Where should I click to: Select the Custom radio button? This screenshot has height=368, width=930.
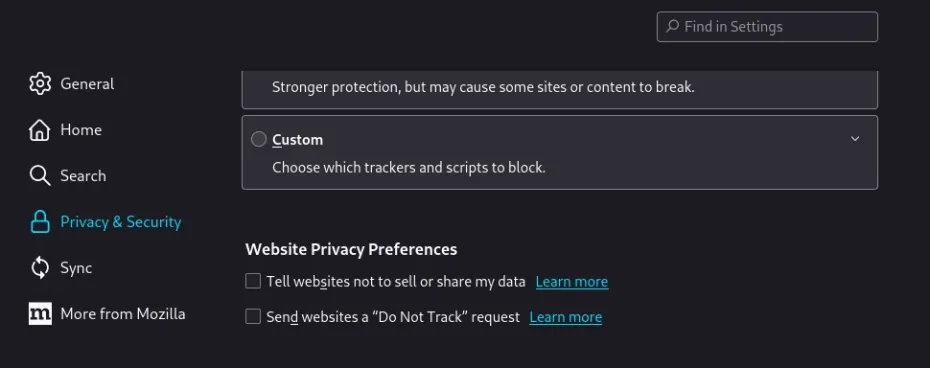pyautogui.click(x=259, y=139)
